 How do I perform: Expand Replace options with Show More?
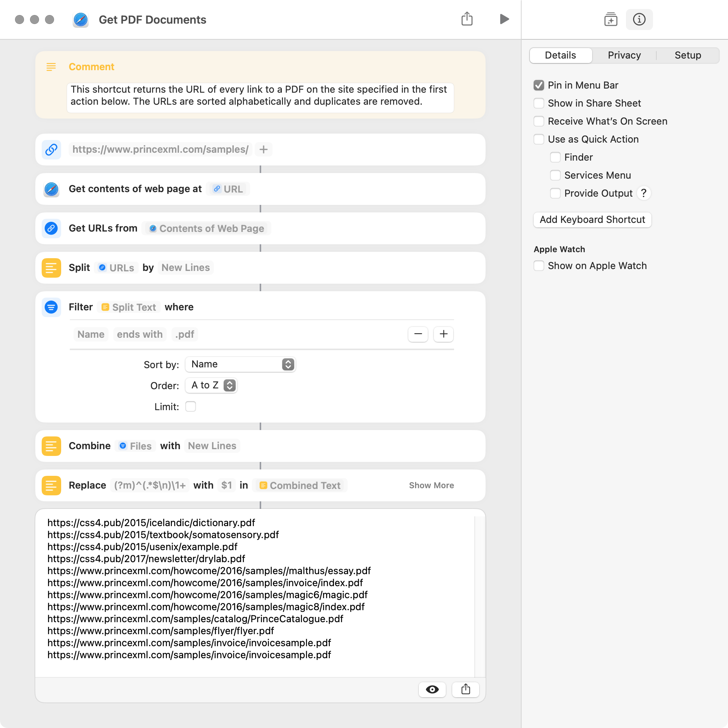[x=432, y=485]
